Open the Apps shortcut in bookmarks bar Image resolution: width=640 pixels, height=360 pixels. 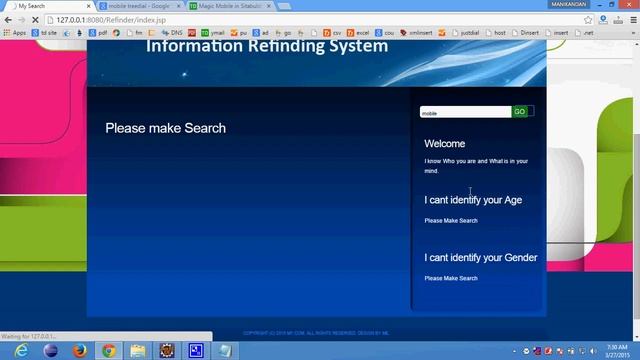coord(14,33)
